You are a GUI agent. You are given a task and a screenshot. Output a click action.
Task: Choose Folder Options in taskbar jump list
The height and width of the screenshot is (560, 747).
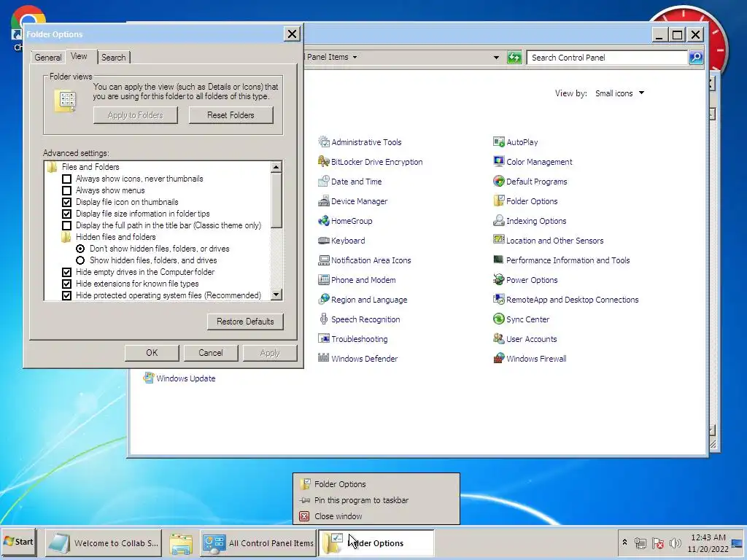pos(376,484)
